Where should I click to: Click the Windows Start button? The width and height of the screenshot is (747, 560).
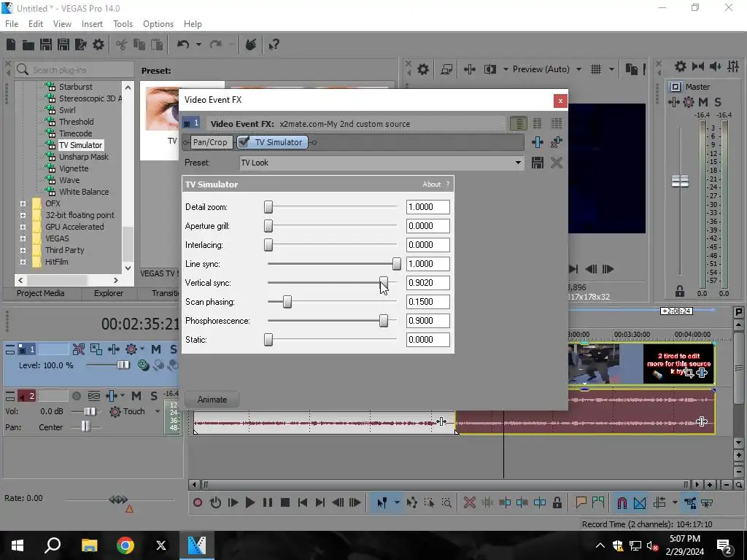(x=18, y=545)
